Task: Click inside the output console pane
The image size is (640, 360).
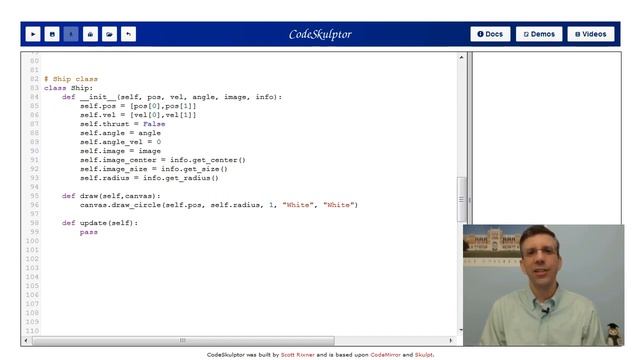Action: (x=547, y=138)
